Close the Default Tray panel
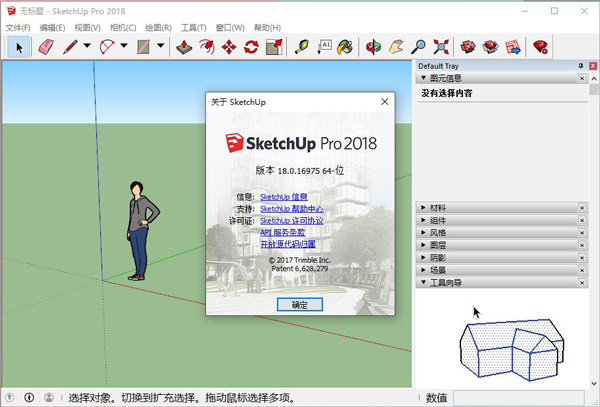The width and height of the screenshot is (600, 407). 593,66
